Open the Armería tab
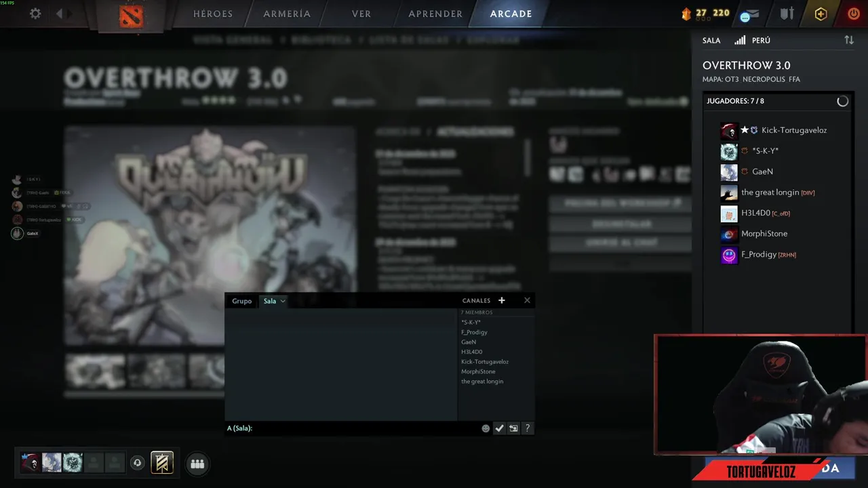The width and height of the screenshot is (868, 488). click(287, 14)
